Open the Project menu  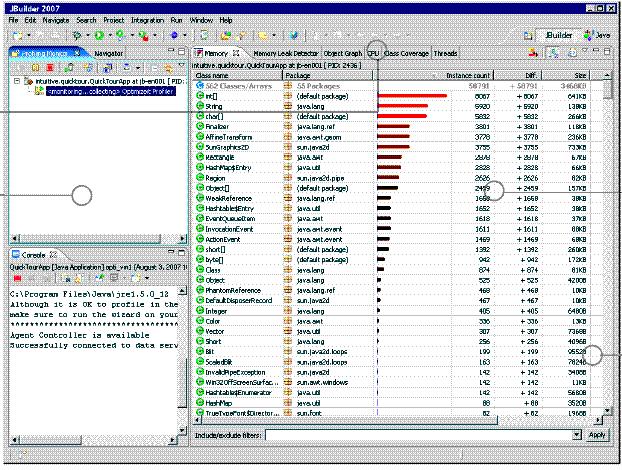pos(114,20)
